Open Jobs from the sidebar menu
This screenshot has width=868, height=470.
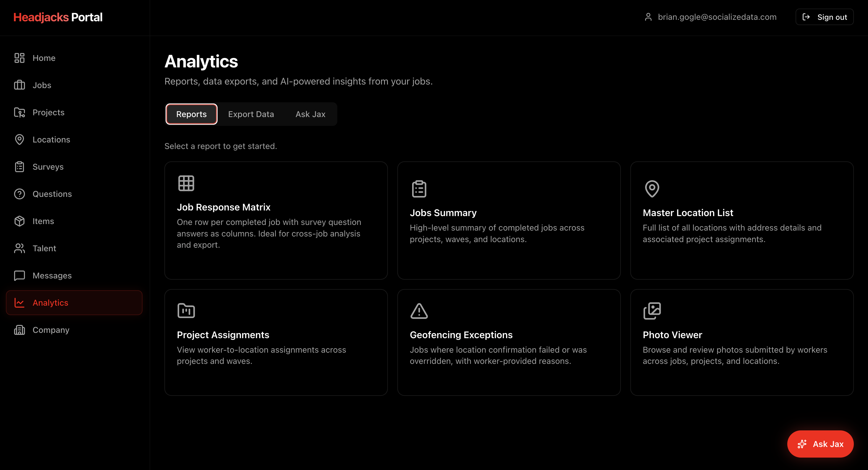tap(74, 85)
